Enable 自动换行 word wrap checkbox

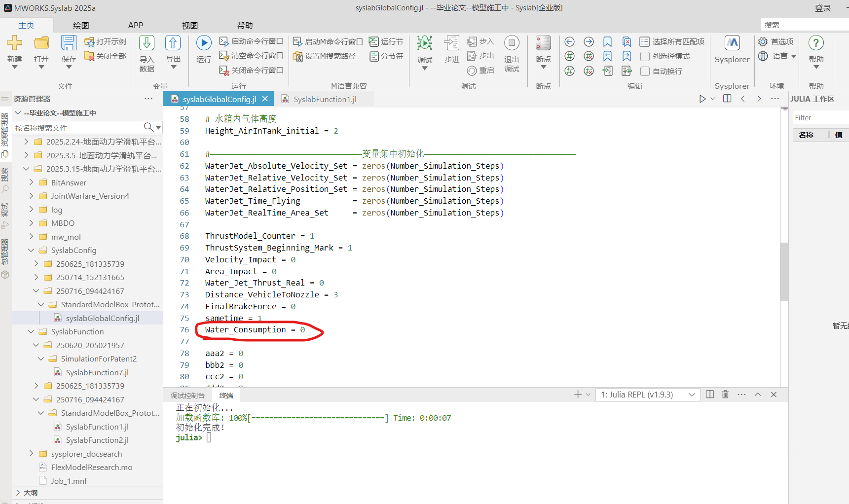tap(645, 71)
